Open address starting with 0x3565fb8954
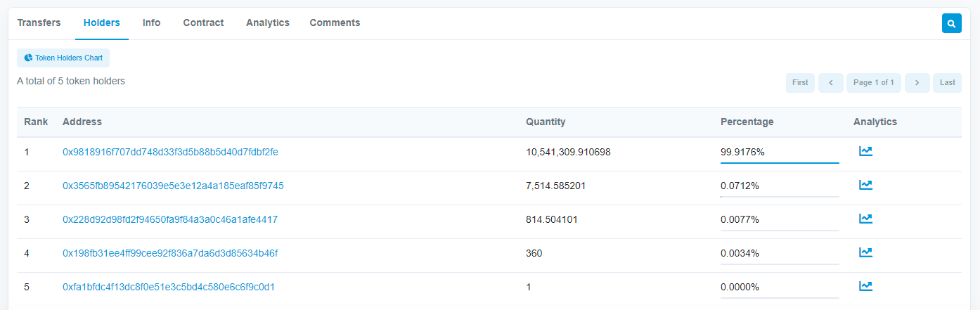980x310 pixels. pos(173,186)
